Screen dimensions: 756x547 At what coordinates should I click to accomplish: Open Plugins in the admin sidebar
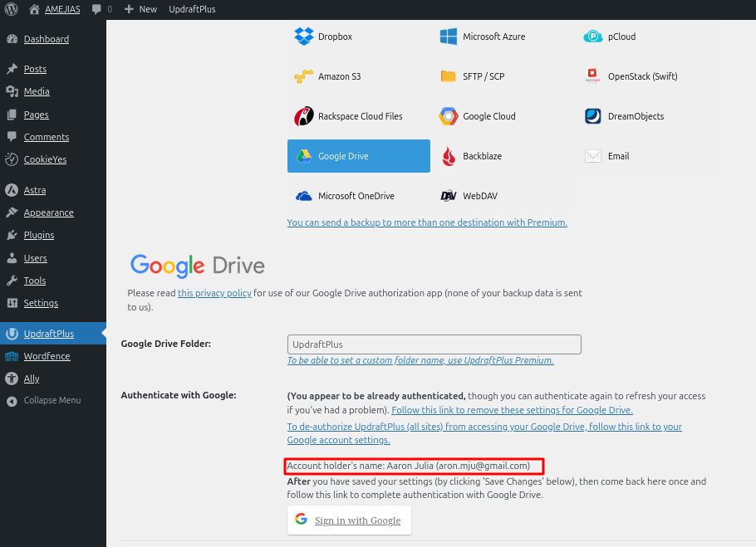[38, 235]
